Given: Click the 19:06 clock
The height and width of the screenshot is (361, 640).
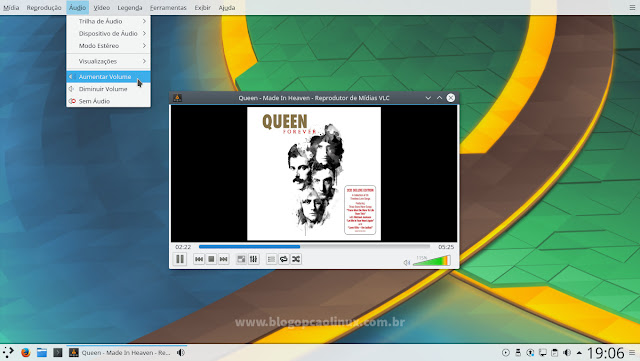Looking at the screenshot, I should (x=606, y=352).
